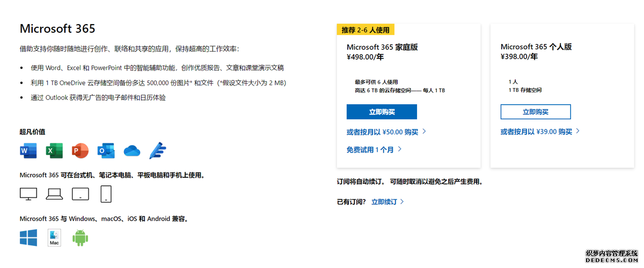This screenshot has height=268, width=644.
Task: Open 或者按月以 ¥50.00 购买 link
Action: [x=386, y=132]
